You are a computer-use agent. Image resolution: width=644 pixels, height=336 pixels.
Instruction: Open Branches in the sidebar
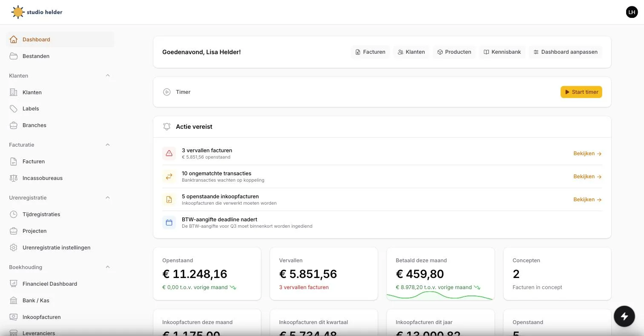point(60,125)
